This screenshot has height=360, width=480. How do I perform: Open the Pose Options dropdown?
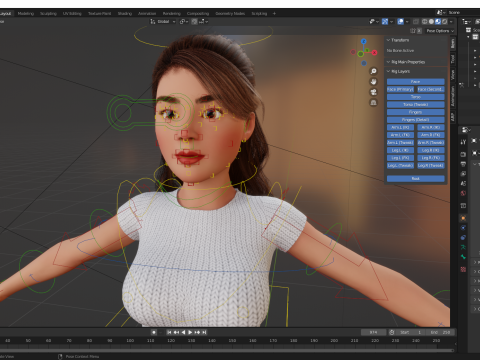[440, 31]
